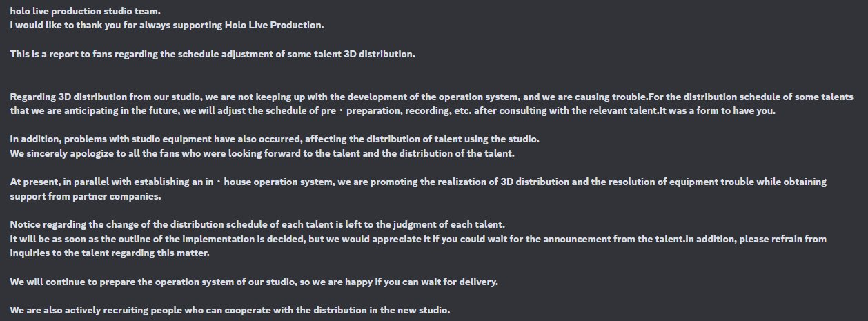Click the line starting 'We are also actively recruiting'
This screenshot has height=321, width=868.
click(x=230, y=310)
